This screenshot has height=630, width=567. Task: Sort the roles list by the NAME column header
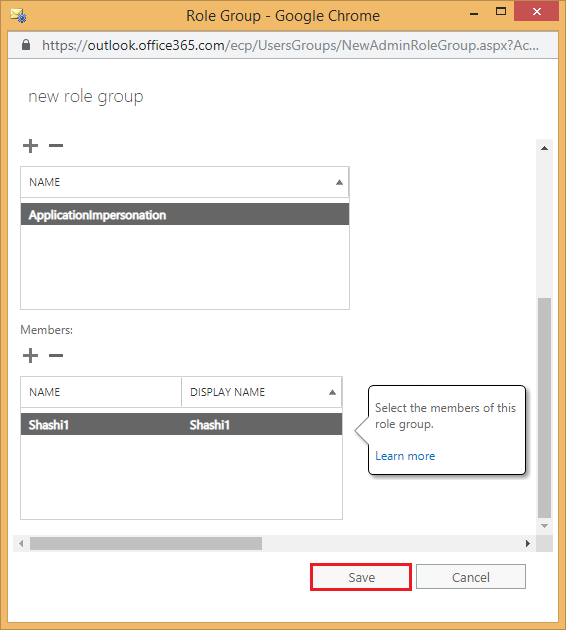(184, 182)
